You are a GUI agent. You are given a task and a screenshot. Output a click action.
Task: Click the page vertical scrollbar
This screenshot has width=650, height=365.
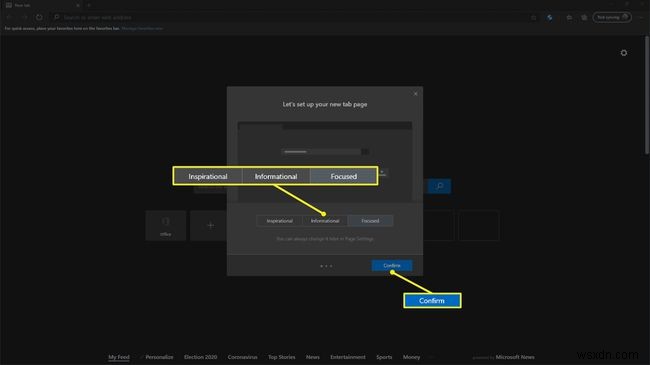(647, 95)
